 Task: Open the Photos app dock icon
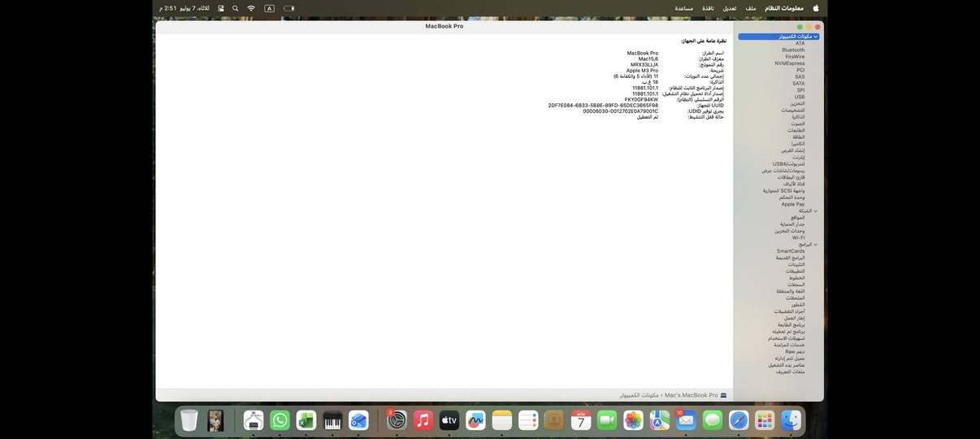633,420
